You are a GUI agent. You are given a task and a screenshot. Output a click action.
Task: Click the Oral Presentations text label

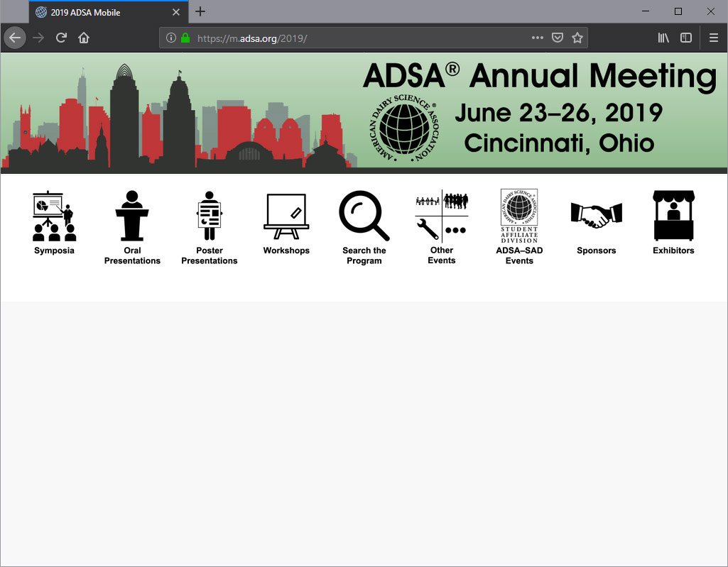tap(132, 255)
